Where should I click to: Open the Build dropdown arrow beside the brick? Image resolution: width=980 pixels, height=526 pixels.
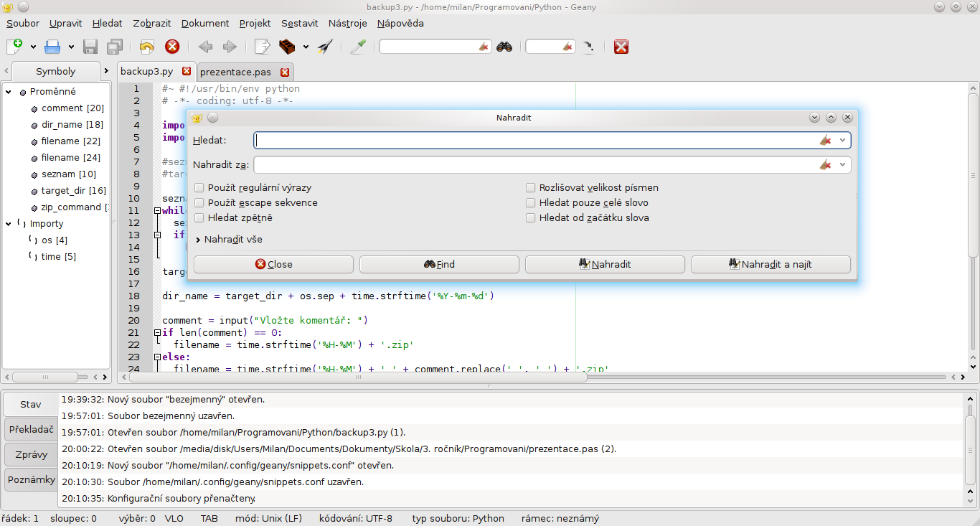306,47
